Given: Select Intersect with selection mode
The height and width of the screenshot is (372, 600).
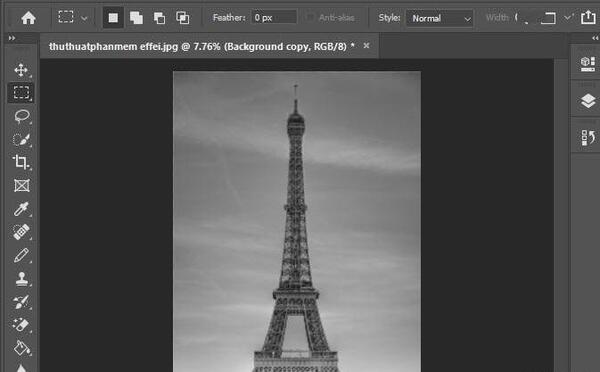Looking at the screenshot, I should (x=183, y=18).
